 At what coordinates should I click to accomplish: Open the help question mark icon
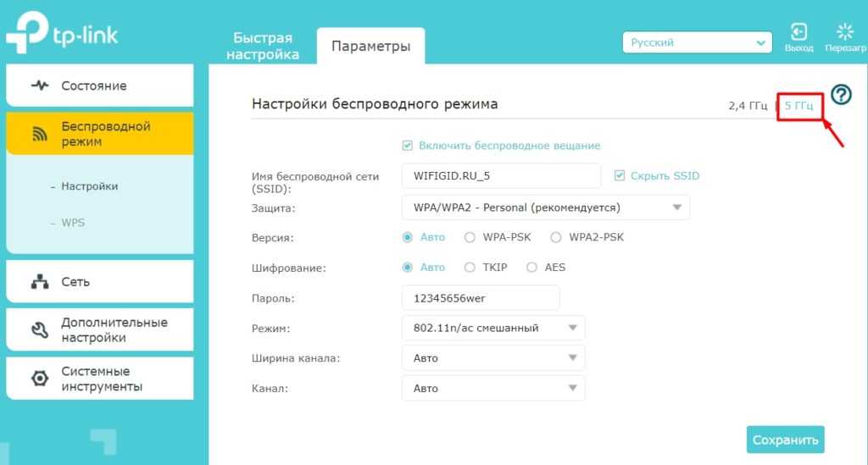point(841,95)
